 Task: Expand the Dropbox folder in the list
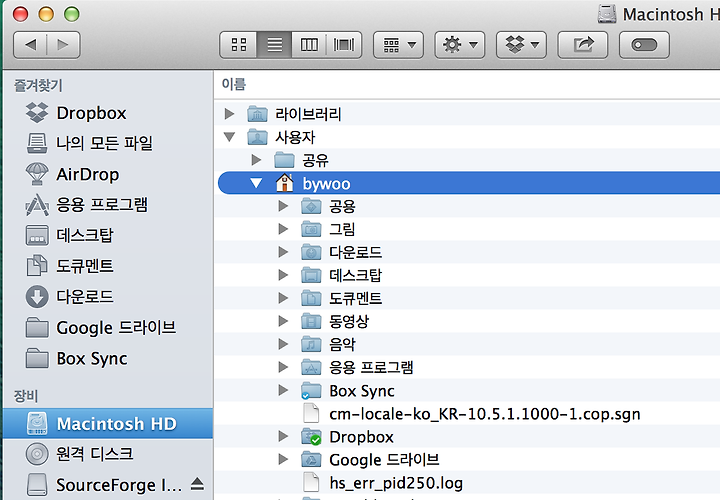[283, 436]
